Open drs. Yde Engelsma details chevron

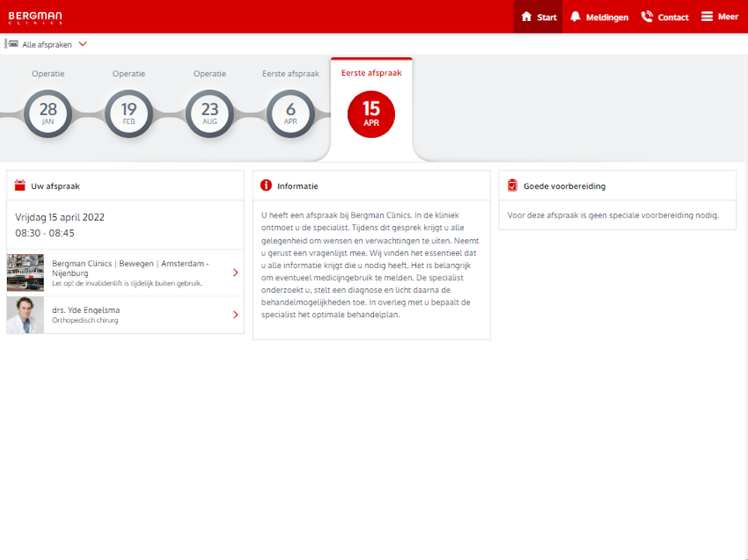click(235, 314)
